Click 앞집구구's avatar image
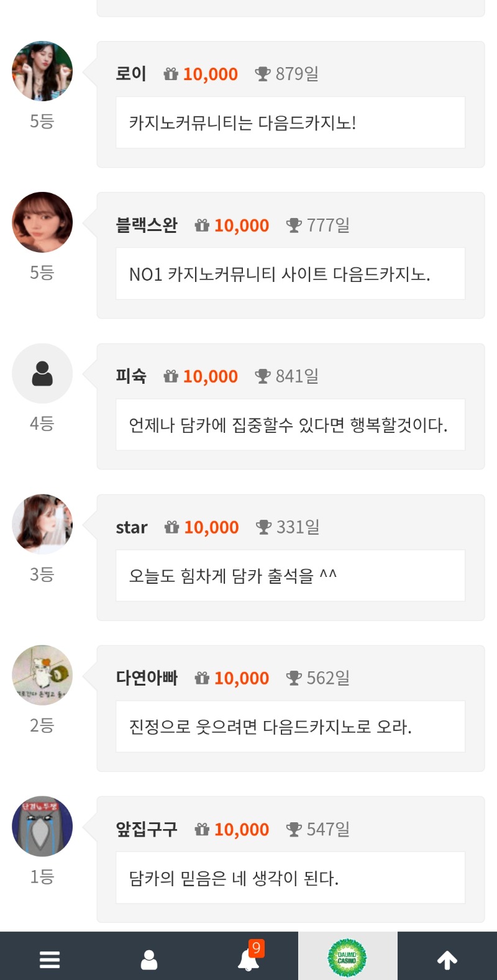This screenshot has height=980, width=497. tap(42, 826)
